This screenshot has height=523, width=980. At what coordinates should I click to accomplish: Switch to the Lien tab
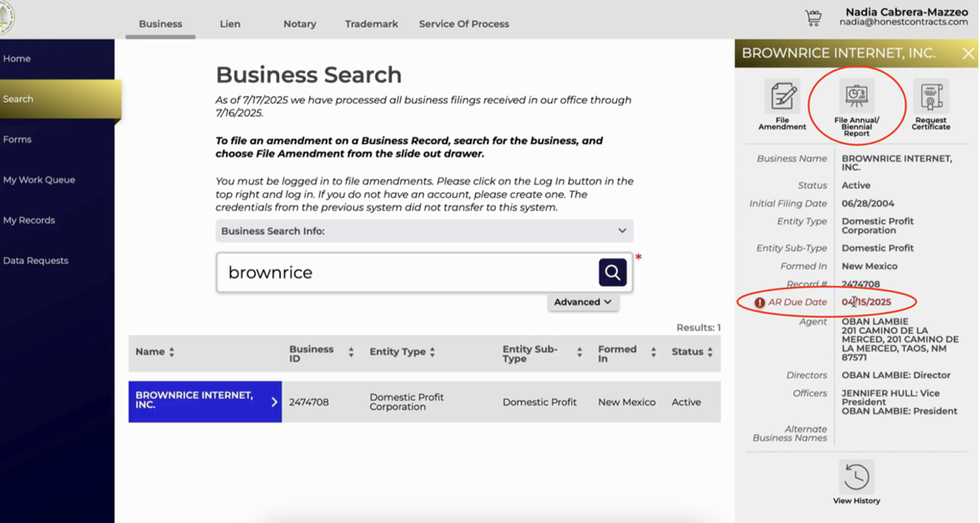point(230,23)
